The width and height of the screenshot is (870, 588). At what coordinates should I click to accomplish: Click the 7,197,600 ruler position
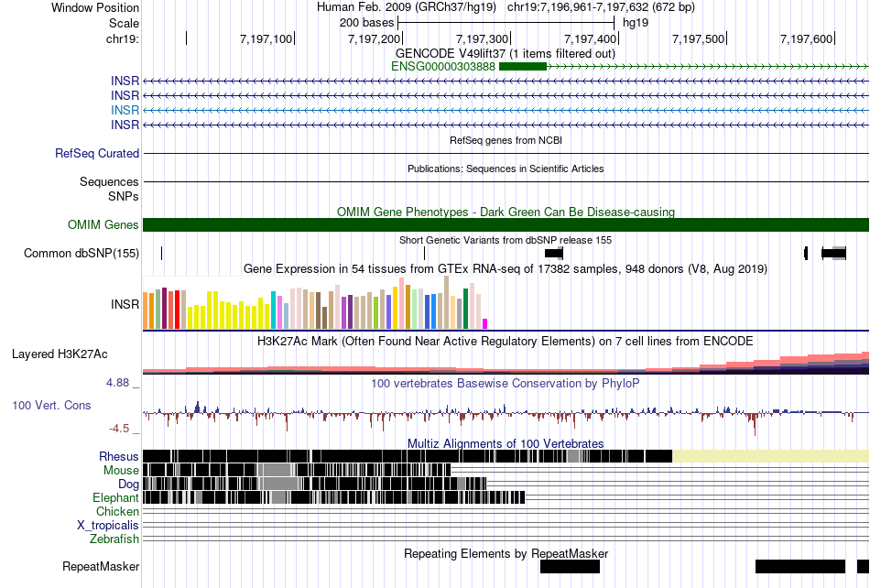click(806, 38)
